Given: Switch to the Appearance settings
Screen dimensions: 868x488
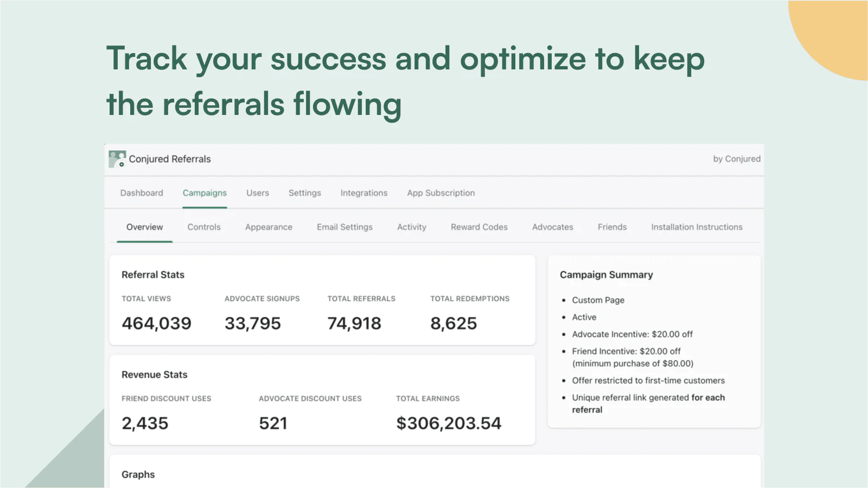Looking at the screenshot, I should (x=269, y=227).
